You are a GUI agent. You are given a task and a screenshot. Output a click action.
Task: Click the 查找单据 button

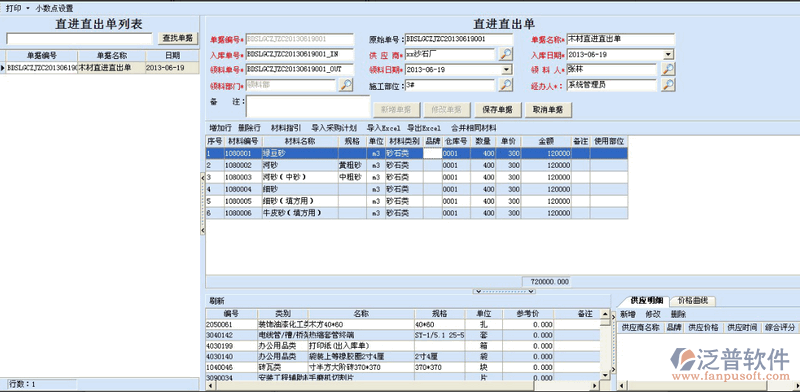click(178, 38)
